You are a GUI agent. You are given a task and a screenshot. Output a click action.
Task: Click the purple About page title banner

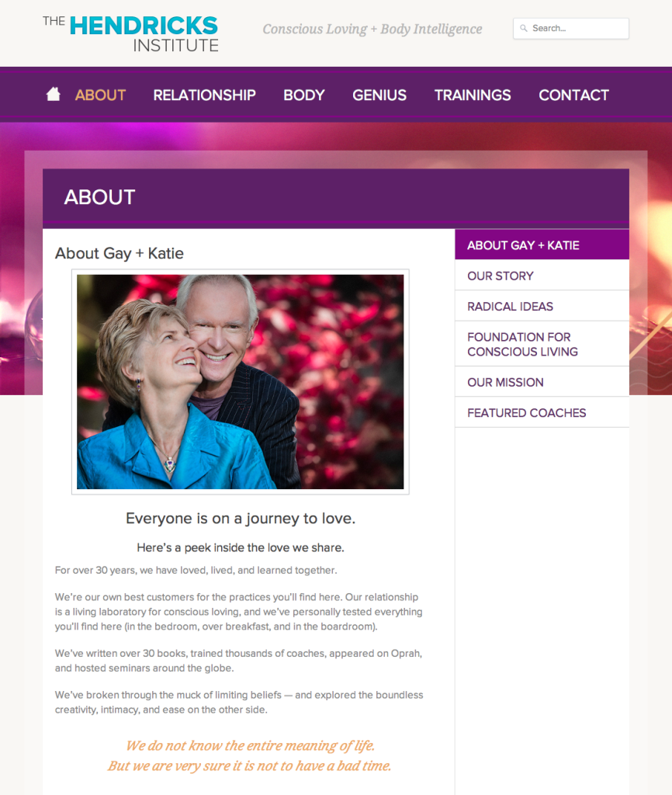(x=335, y=198)
